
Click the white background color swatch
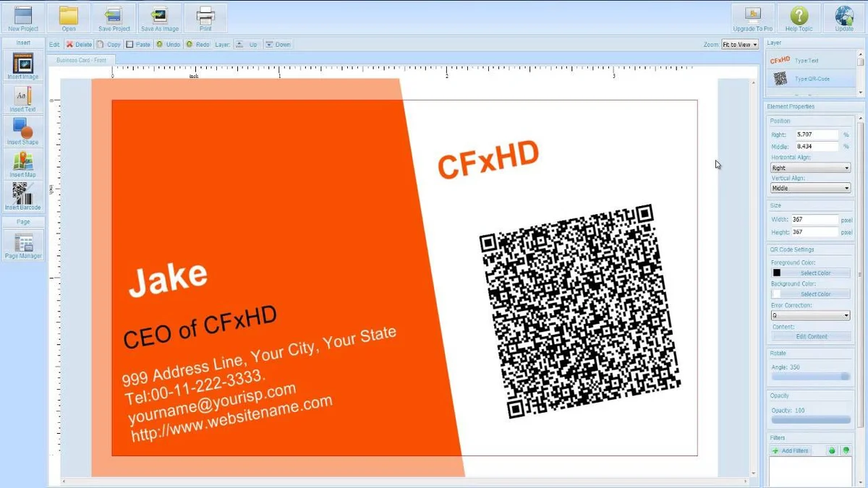tap(776, 294)
